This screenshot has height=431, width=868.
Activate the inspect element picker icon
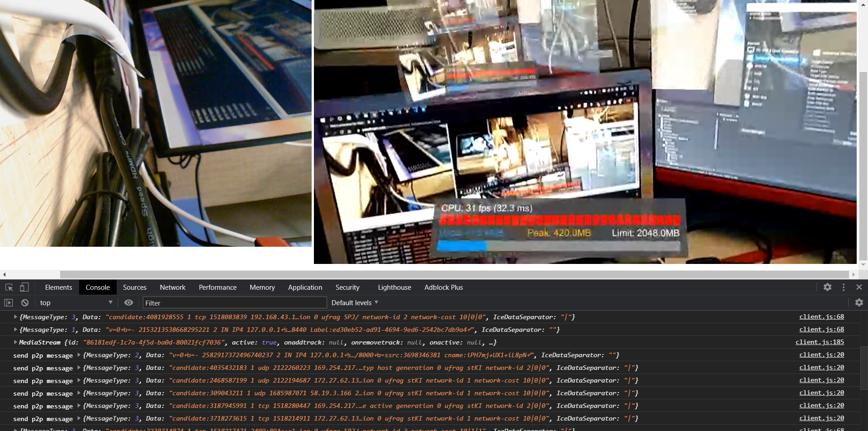[x=9, y=287]
